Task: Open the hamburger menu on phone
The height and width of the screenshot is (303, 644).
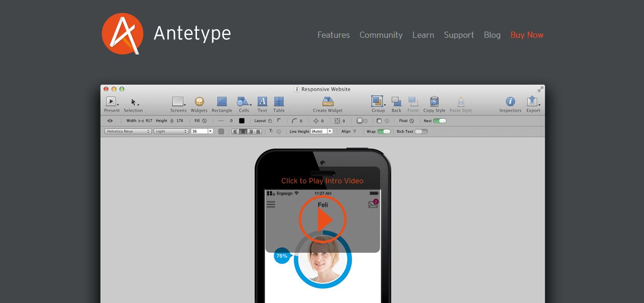Action: [x=271, y=205]
